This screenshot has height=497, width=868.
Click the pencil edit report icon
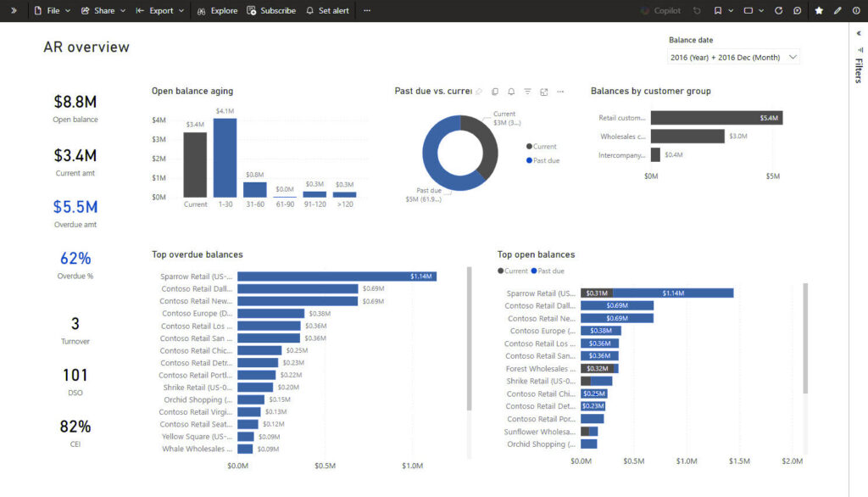click(x=837, y=11)
